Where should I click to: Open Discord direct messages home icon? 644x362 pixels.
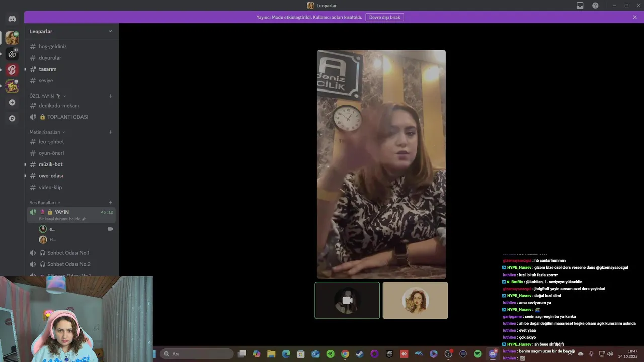point(12,19)
